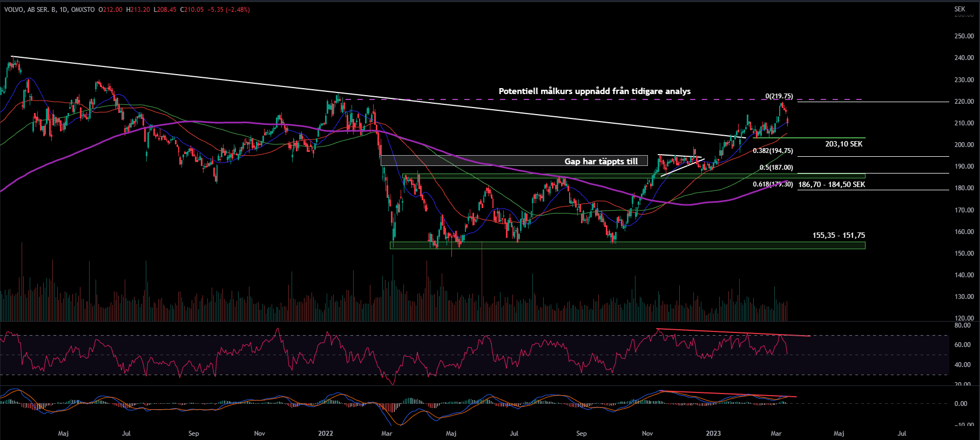Select 'Potentiell målkurs uppnådd från tidigare analys' text
The width and height of the screenshot is (980, 440).
coord(594,91)
